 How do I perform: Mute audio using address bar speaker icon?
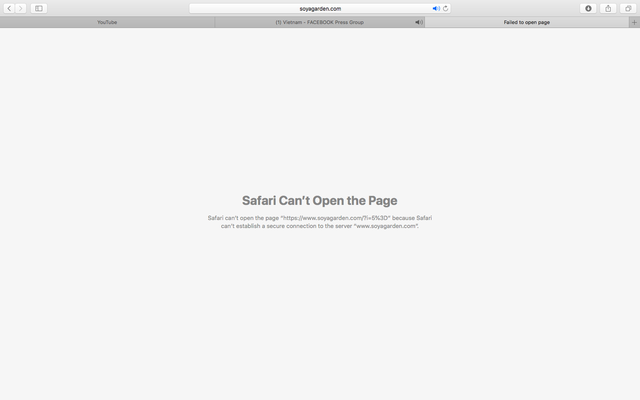[x=436, y=8]
